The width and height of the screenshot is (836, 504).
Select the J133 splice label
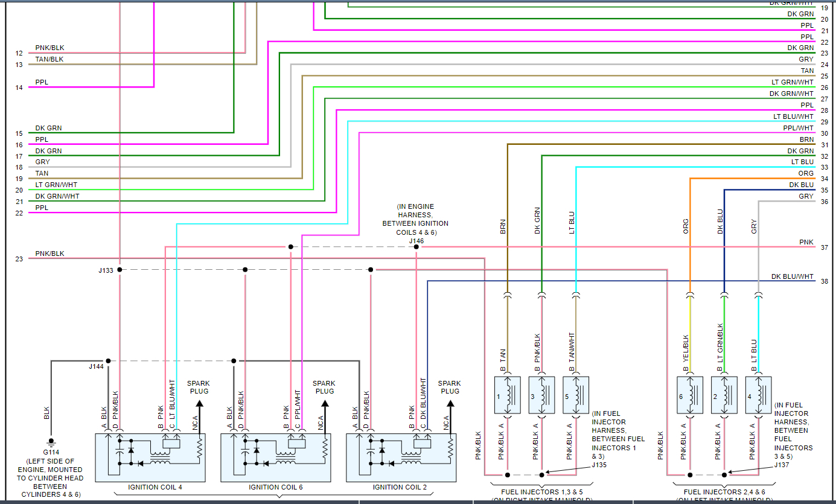(106, 271)
